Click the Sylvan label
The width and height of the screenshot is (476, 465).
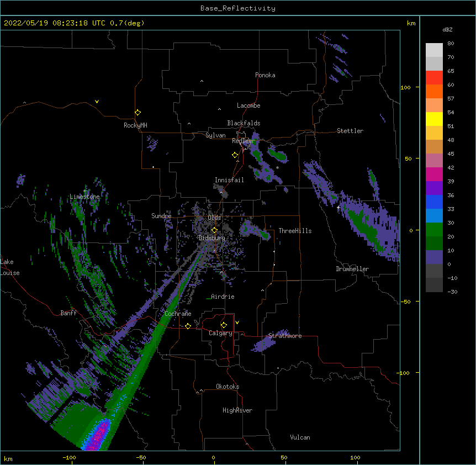(215, 135)
